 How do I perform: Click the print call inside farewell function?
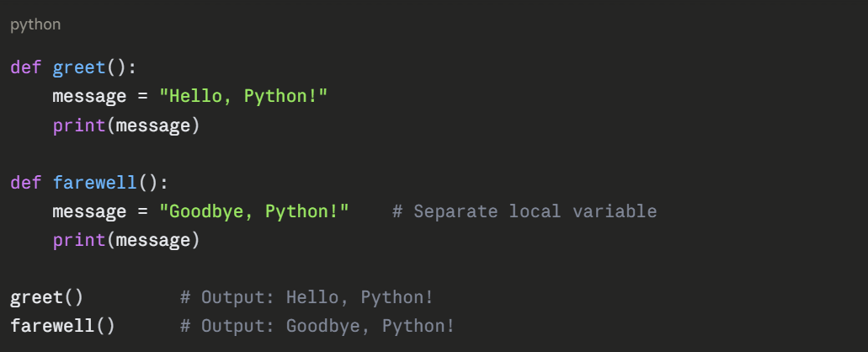pyautogui.click(x=79, y=241)
